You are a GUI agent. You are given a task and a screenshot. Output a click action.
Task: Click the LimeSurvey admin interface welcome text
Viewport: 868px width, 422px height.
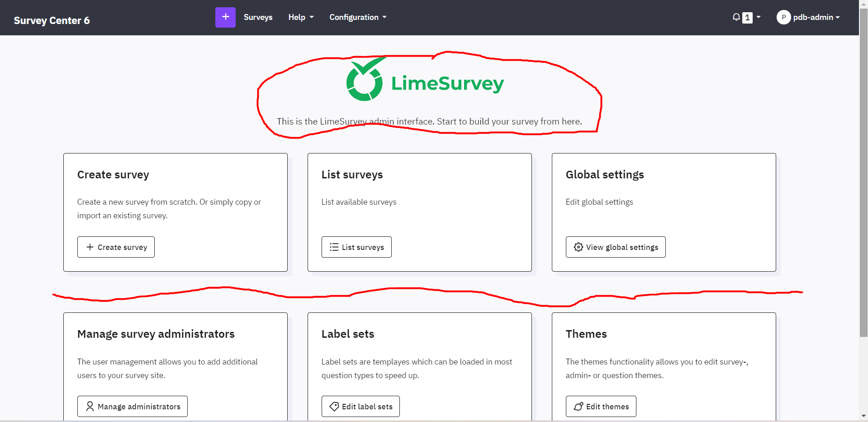pyautogui.click(x=429, y=121)
